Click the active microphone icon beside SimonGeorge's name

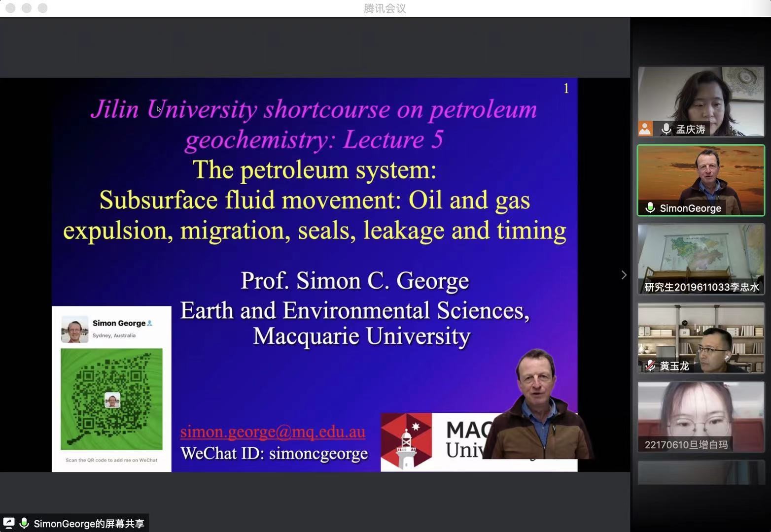click(650, 208)
